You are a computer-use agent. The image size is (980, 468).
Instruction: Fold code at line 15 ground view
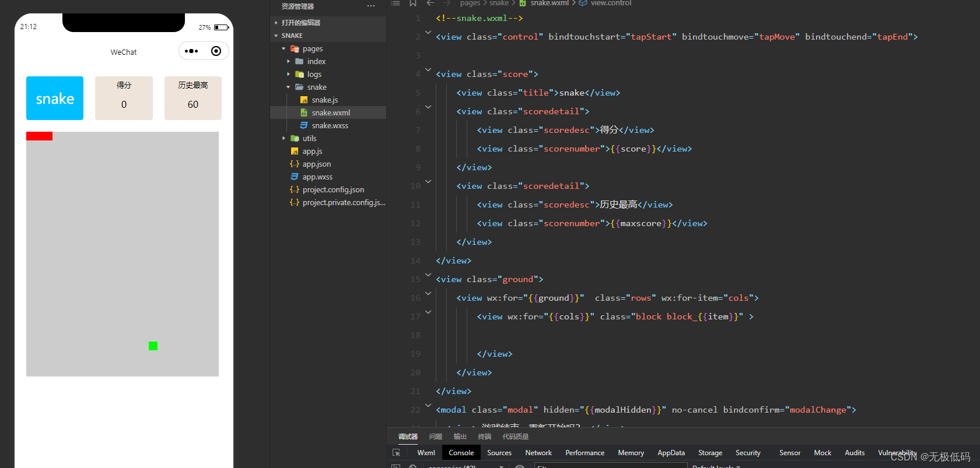[x=428, y=275]
